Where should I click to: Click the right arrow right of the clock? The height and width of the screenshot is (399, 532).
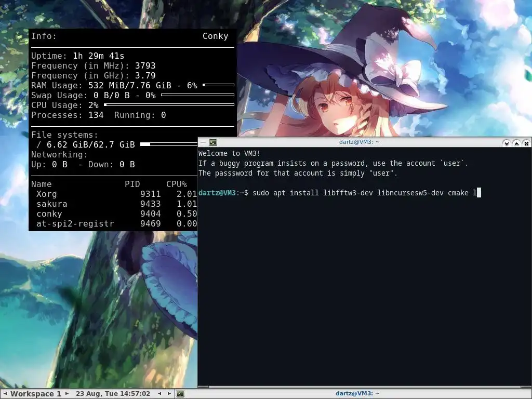point(169,394)
